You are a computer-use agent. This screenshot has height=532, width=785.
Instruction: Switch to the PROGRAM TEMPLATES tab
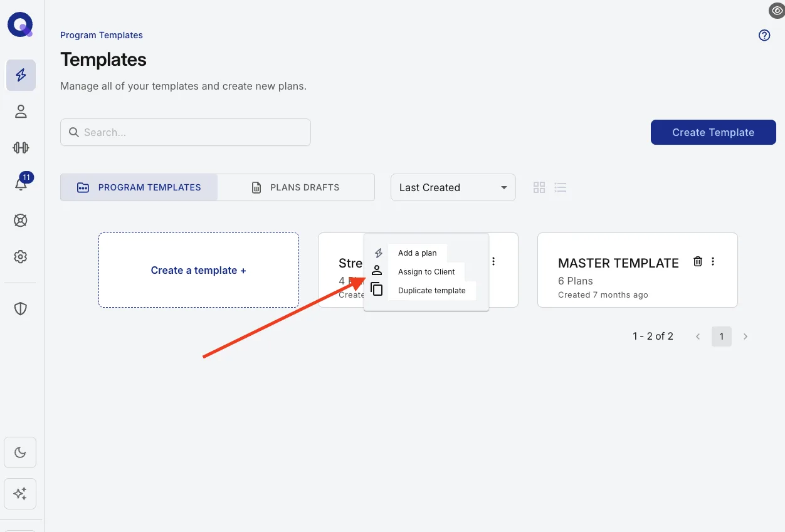click(139, 187)
